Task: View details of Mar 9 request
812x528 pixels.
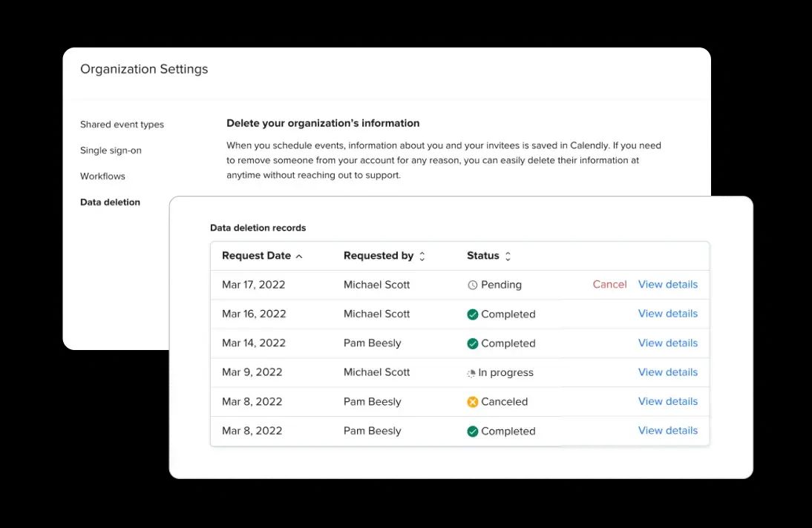Action: pos(667,372)
